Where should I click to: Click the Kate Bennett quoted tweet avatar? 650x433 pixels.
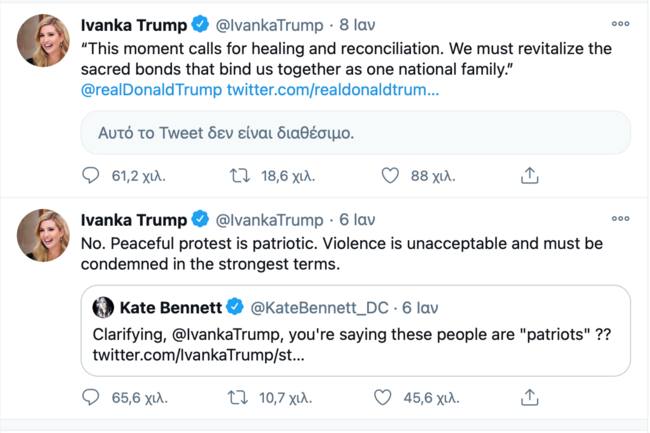(x=103, y=307)
